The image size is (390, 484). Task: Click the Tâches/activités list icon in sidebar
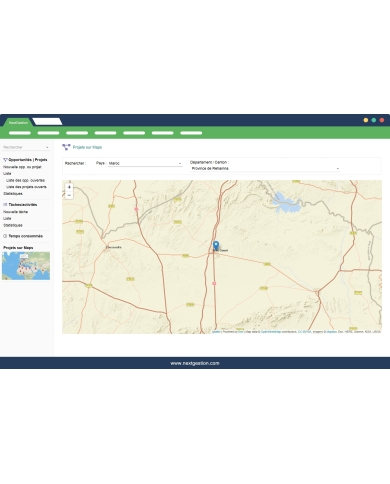5,205
